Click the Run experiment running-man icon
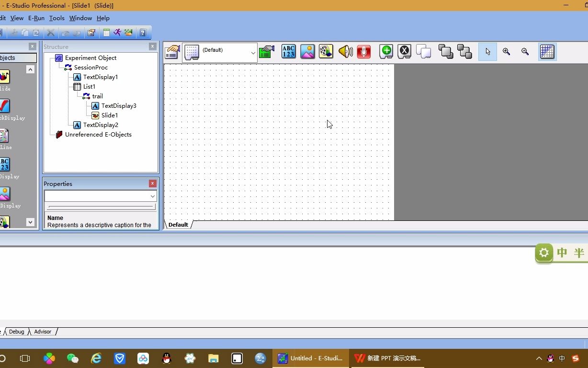588x368 pixels. coord(117,33)
